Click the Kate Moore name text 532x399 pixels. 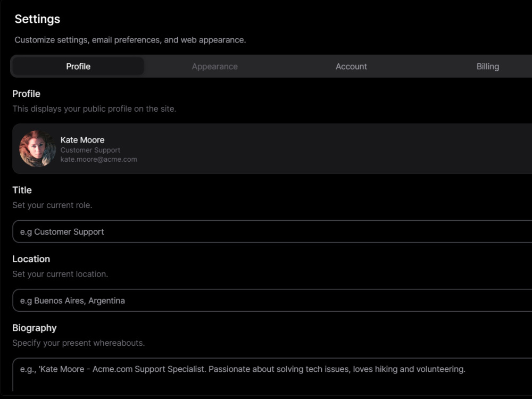[x=82, y=140]
